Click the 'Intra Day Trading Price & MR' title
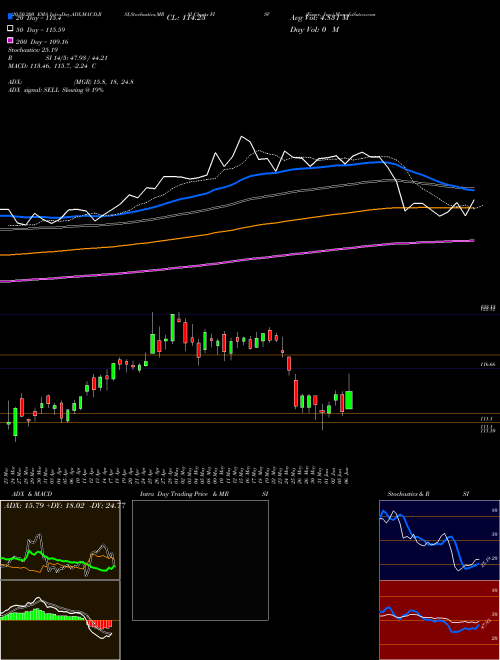 pyautogui.click(x=184, y=494)
